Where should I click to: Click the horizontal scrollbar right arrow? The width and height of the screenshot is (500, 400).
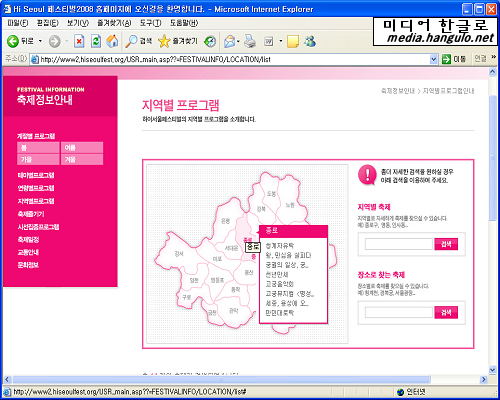click(x=483, y=379)
